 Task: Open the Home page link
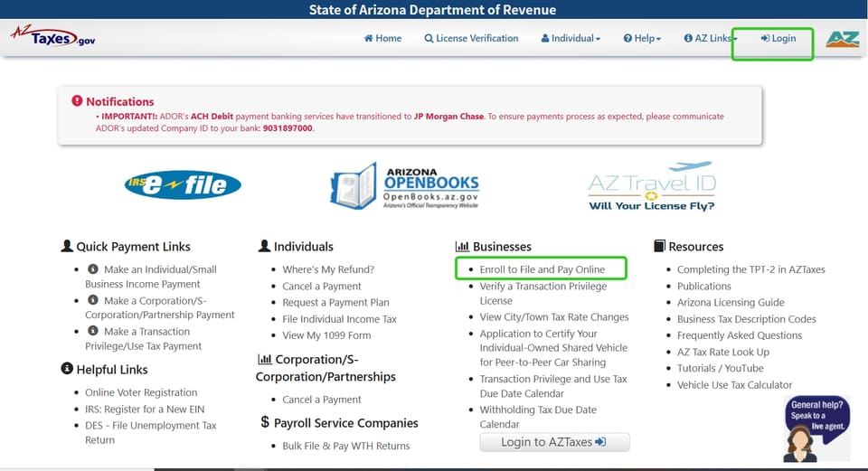pyautogui.click(x=382, y=38)
